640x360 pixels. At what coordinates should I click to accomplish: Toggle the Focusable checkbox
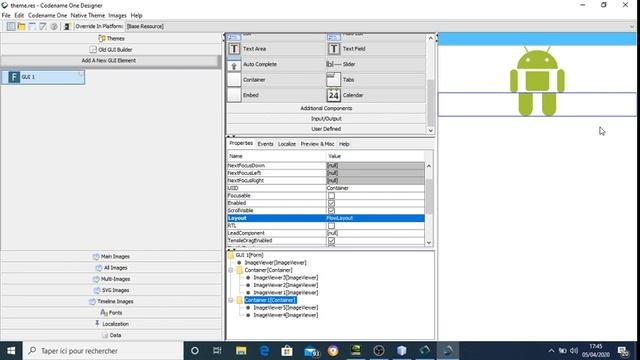(331, 196)
